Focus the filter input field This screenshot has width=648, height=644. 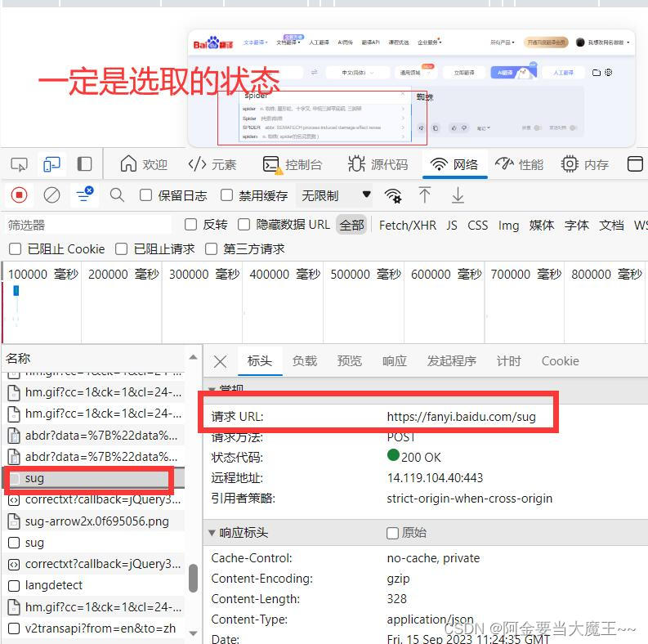pyautogui.click(x=88, y=225)
